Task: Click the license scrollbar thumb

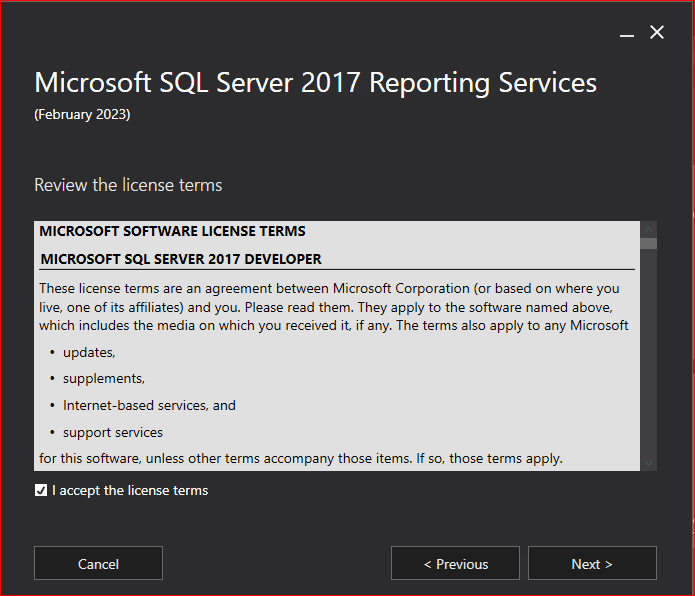Action: (x=649, y=243)
